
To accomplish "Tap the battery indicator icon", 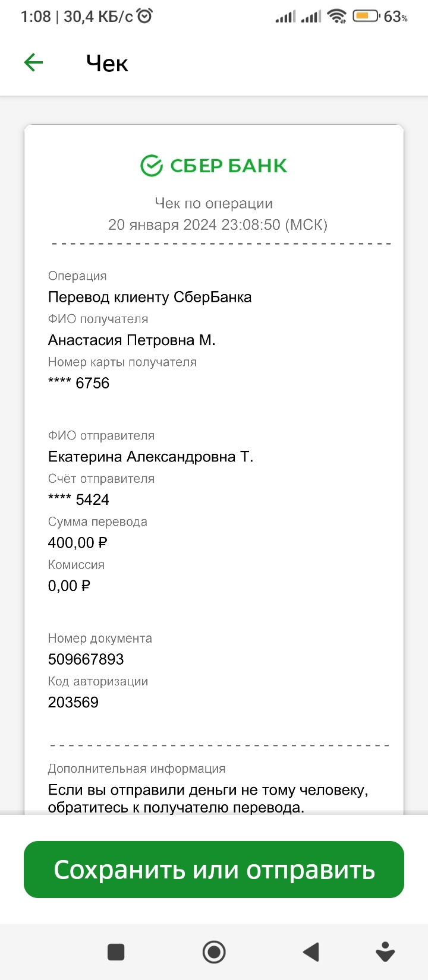I will click(x=366, y=16).
